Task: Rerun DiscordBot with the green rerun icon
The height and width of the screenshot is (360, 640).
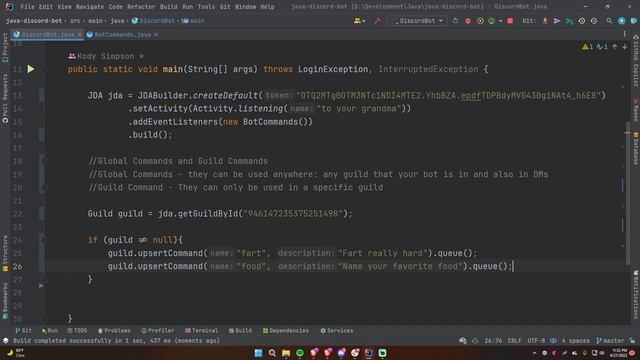Action: pyautogui.click(x=456, y=21)
